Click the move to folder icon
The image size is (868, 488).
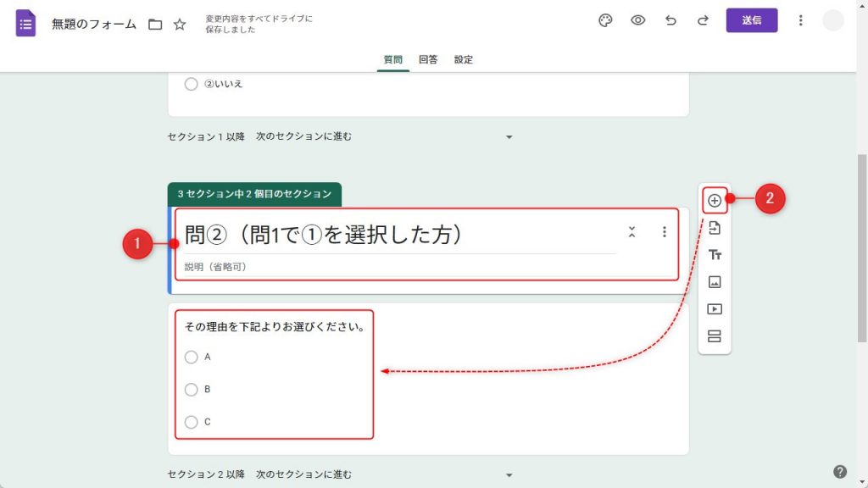(155, 25)
